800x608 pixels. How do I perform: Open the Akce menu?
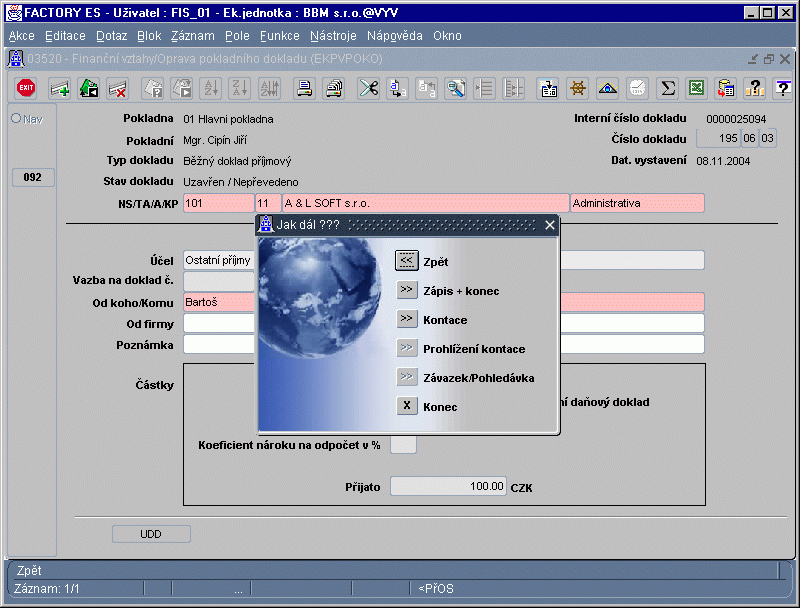(21, 36)
